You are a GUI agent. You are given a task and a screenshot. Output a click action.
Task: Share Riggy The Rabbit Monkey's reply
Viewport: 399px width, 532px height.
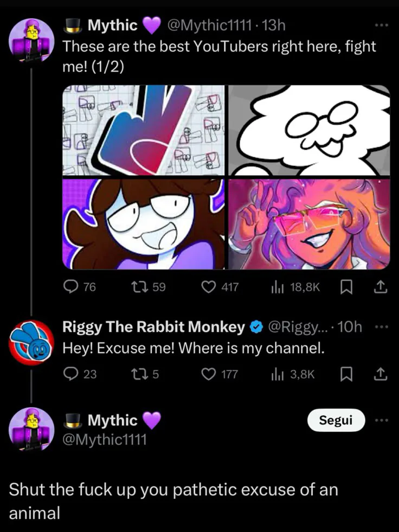(x=381, y=373)
